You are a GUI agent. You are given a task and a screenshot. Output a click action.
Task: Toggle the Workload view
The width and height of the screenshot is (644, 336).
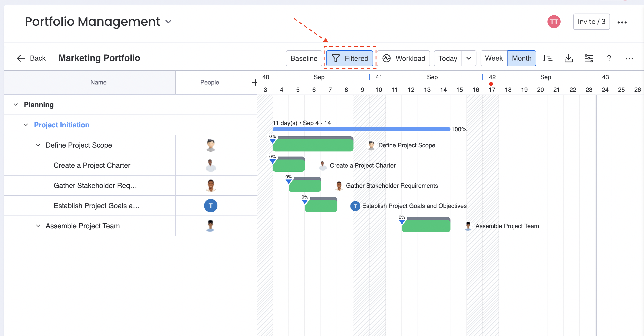403,59
